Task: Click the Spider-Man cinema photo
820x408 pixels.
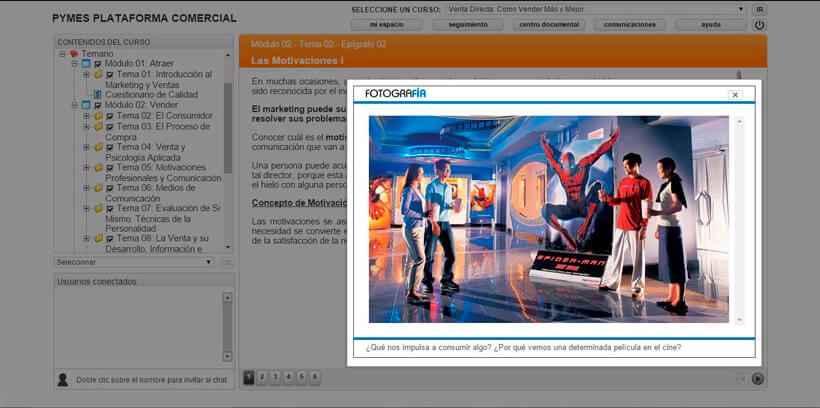Action: [x=549, y=219]
